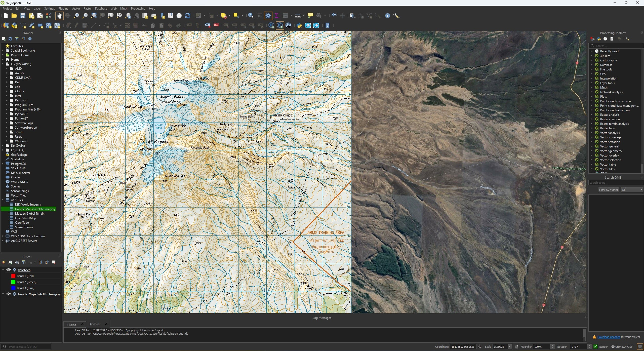Viewport: 644px width, 351px height.
Task: Toggle the extents display icon beside coordinate field
Action: pyautogui.click(x=480, y=347)
